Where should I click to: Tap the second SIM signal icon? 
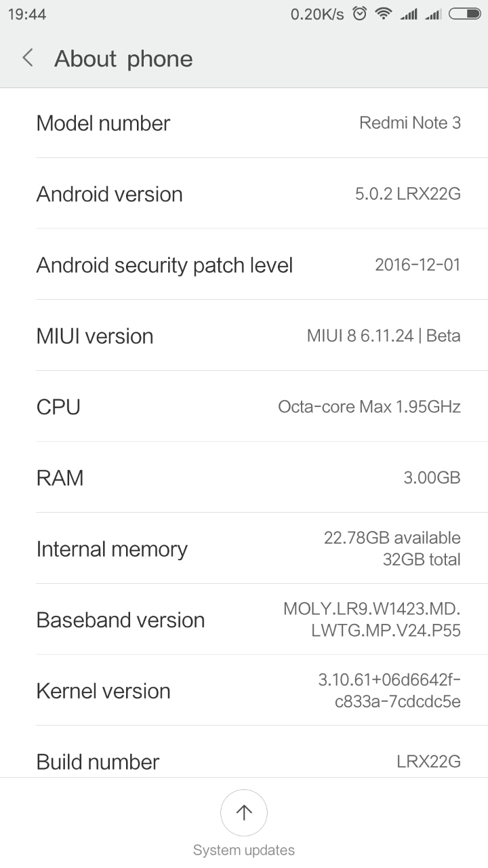[x=433, y=14]
